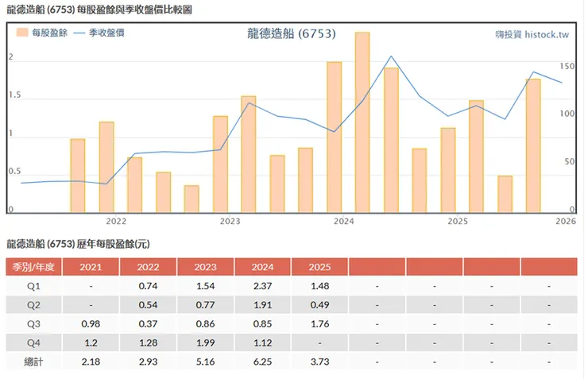Select cell value 0.49
Image resolution: width=588 pixels, height=379 pixels.
click(x=320, y=305)
